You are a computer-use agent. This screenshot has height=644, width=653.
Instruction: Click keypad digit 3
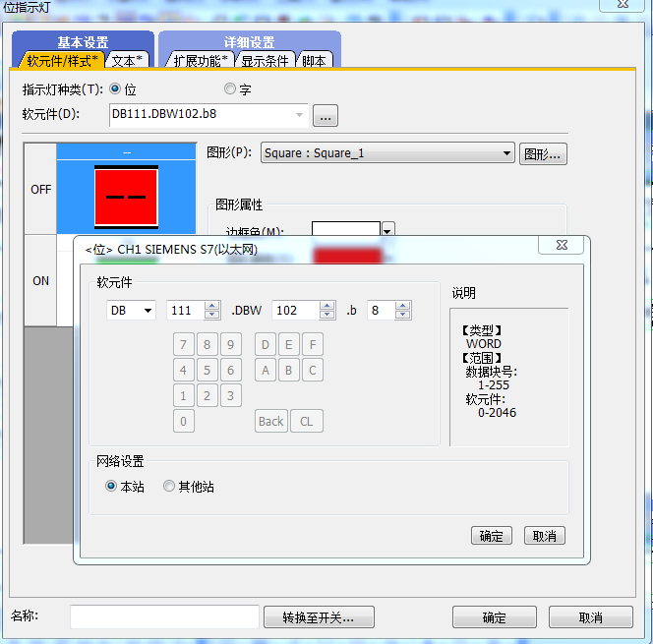point(231,395)
